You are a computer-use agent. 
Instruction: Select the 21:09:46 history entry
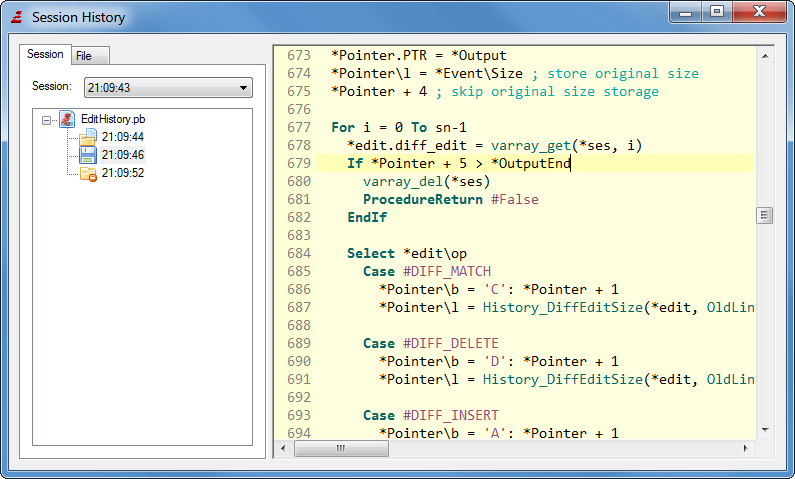coord(122,155)
